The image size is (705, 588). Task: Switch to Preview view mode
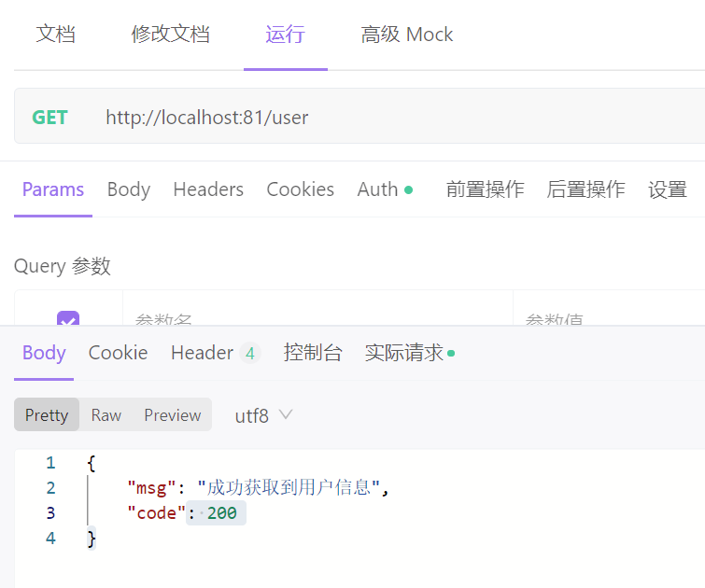[173, 414]
